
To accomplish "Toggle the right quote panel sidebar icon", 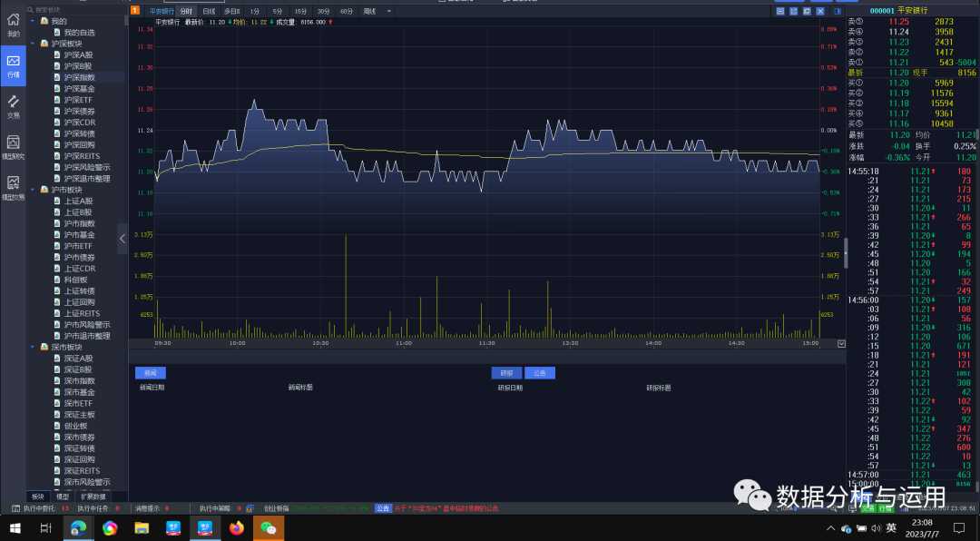I will (838, 11).
